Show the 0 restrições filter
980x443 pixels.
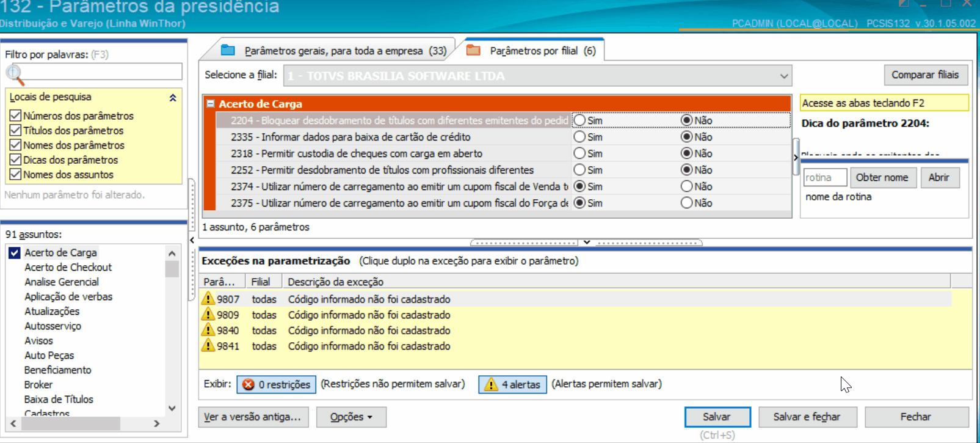tap(276, 384)
